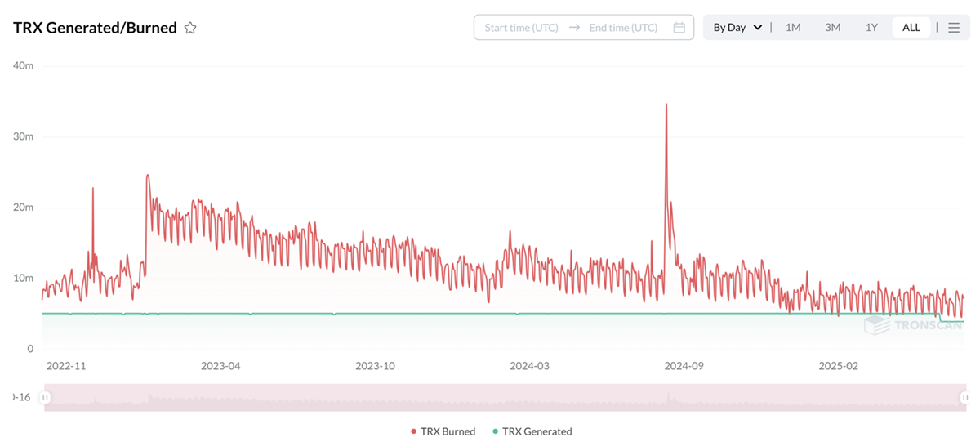Click the 2022-11 axis label

[66, 366]
